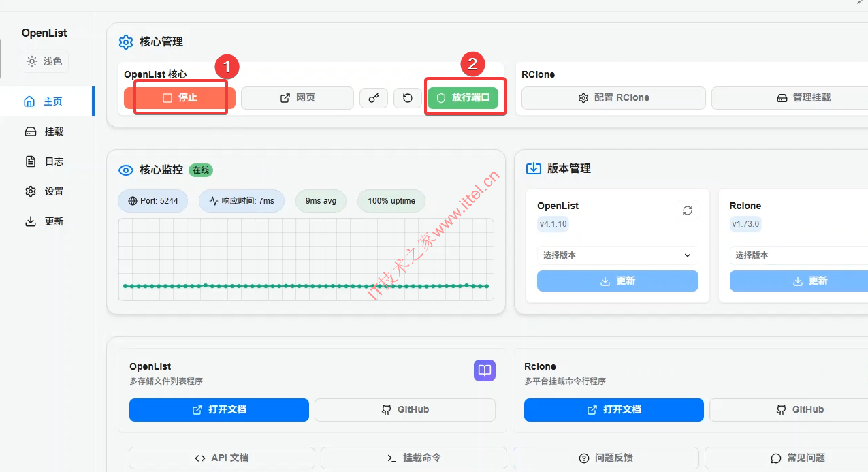
Task: Click the purple book documentation icon
Action: 485,371
